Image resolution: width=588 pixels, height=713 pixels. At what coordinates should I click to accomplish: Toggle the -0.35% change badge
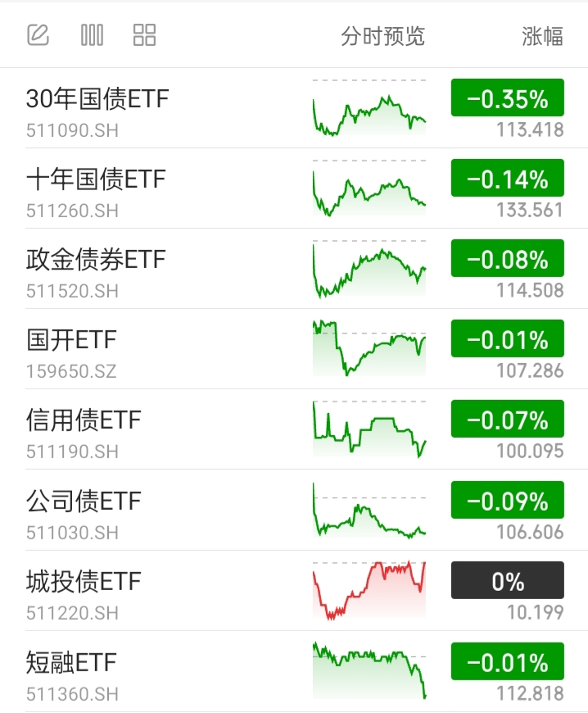[x=508, y=98]
